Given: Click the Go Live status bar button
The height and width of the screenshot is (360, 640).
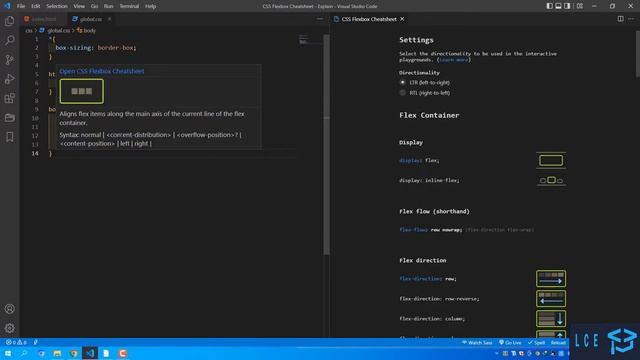Looking at the screenshot, I should [x=510, y=342].
